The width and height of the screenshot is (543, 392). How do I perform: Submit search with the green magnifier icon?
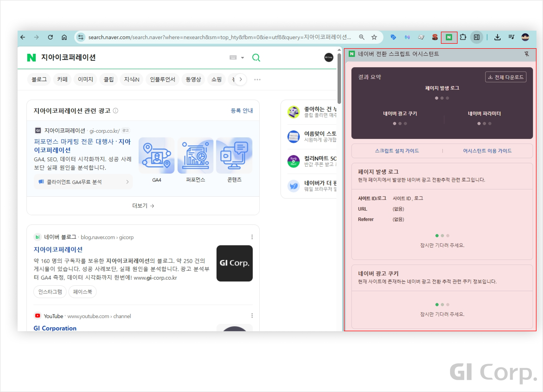click(x=256, y=57)
